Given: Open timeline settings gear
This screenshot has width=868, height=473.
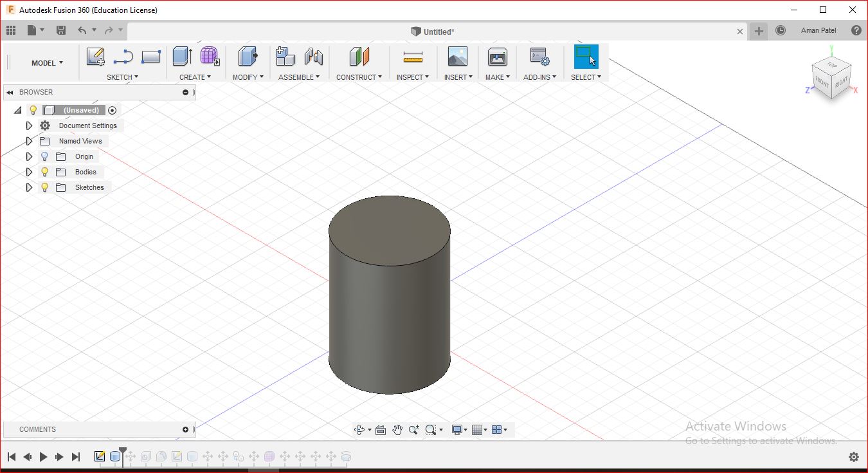Looking at the screenshot, I should (x=854, y=457).
